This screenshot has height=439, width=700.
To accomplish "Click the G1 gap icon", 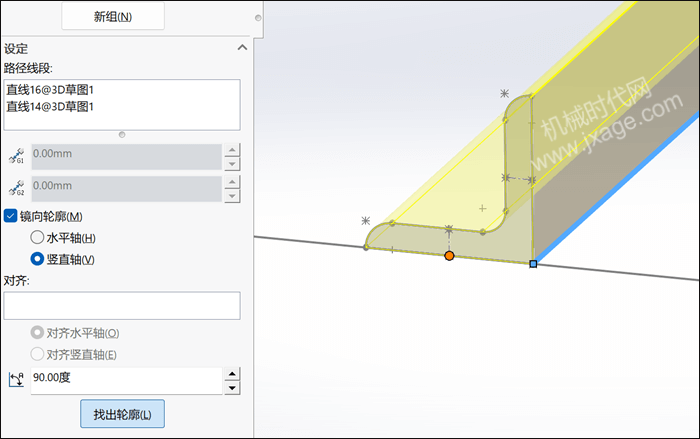I will pyautogui.click(x=17, y=156).
